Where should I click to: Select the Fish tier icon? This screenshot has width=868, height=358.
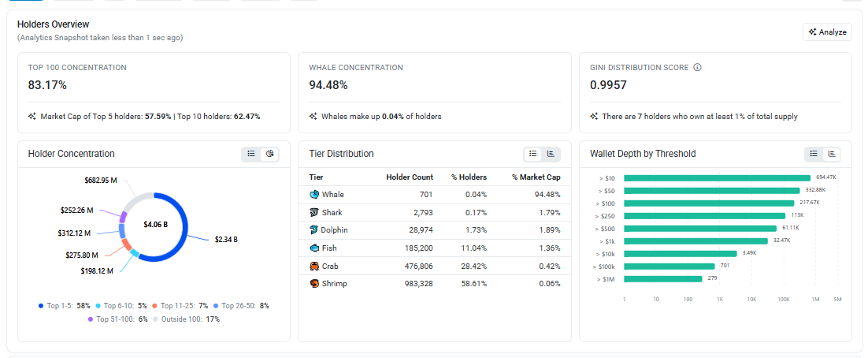click(x=314, y=248)
